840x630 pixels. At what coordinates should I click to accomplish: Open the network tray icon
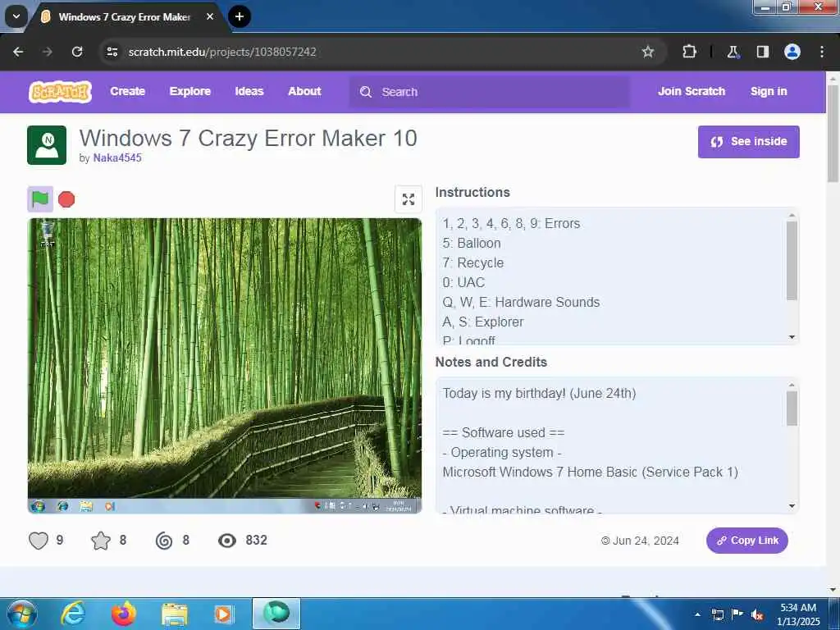point(717,615)
